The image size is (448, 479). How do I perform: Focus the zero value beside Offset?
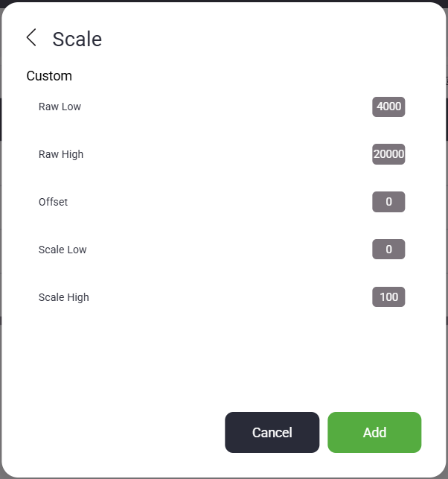pos(388,202)
